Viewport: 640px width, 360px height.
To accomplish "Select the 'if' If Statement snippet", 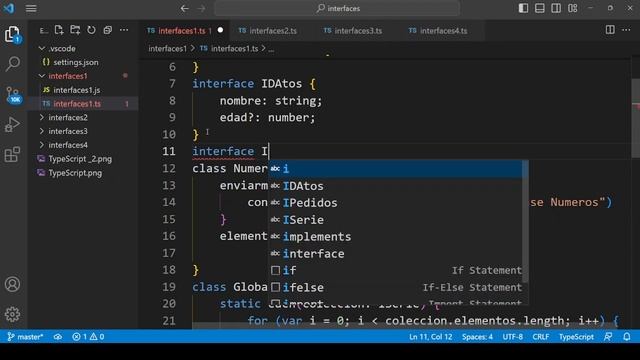I will point(395,270).
